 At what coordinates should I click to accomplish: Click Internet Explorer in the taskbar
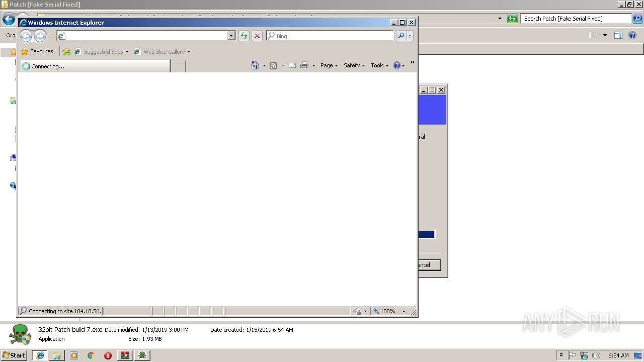point(40,355)
